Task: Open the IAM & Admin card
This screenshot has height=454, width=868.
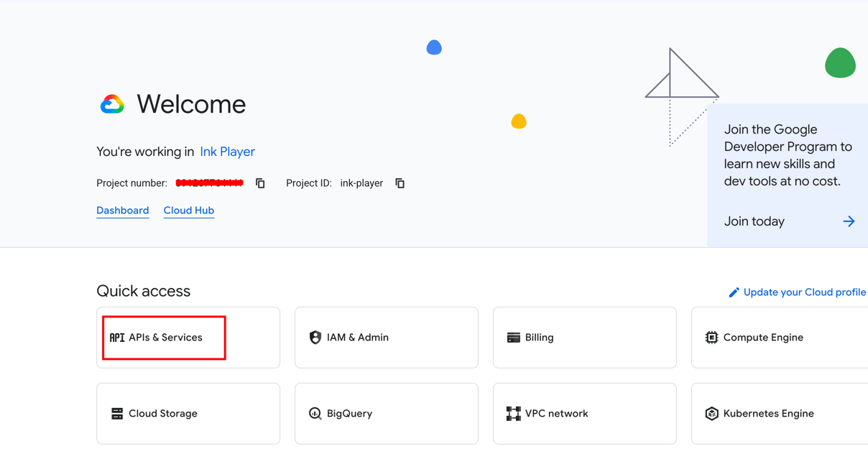Action: tap(387, 338)
